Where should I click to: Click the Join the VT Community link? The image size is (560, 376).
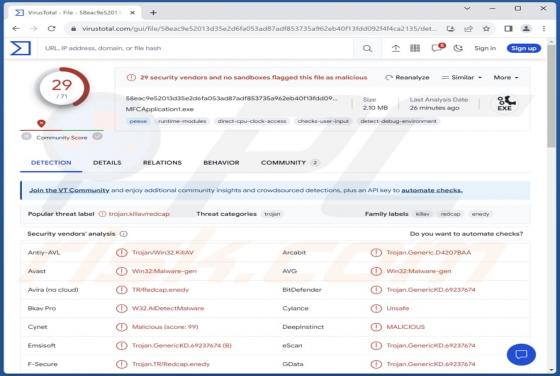click(69, 190)
